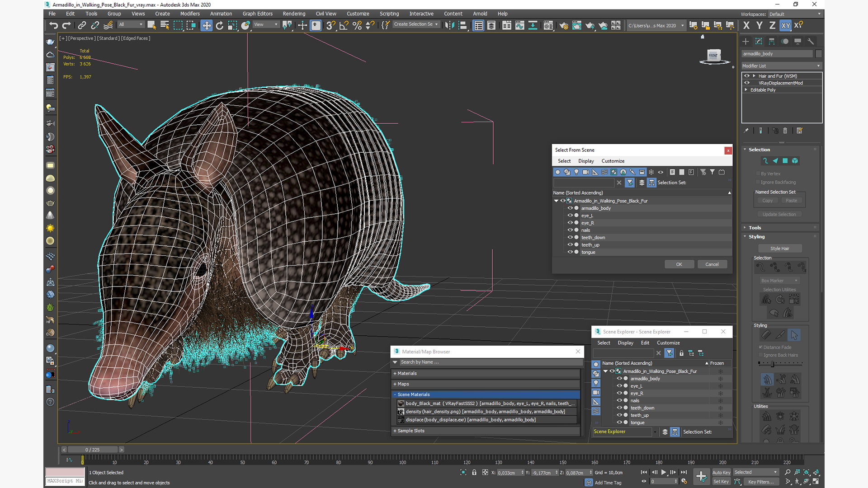Expand Sample Slots in Material/Map Browser
868x488 pixels.
[x=486, y=431]
